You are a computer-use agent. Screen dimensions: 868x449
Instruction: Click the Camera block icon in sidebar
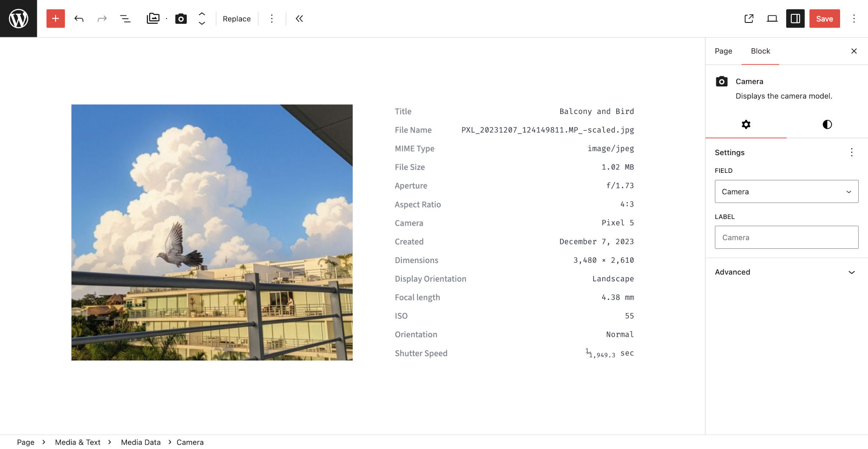click(721, 81)
